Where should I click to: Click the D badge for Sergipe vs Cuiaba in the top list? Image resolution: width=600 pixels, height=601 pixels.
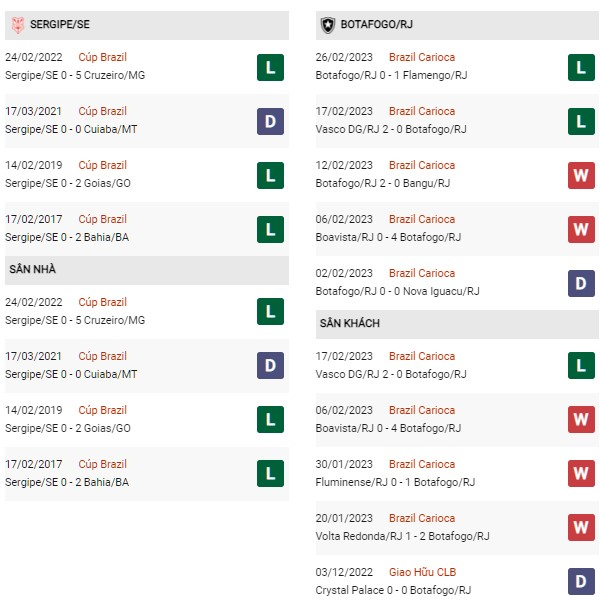point(270,122)
